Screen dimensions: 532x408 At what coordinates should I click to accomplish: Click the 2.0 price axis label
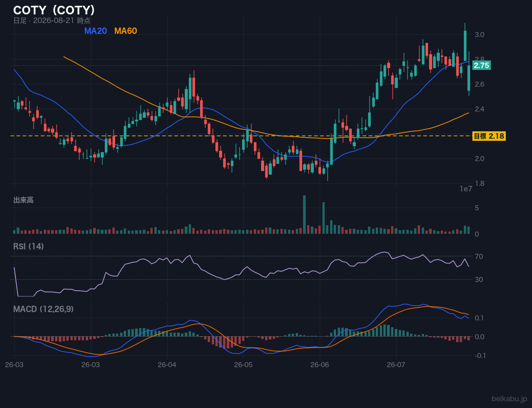tap(480, 158)
